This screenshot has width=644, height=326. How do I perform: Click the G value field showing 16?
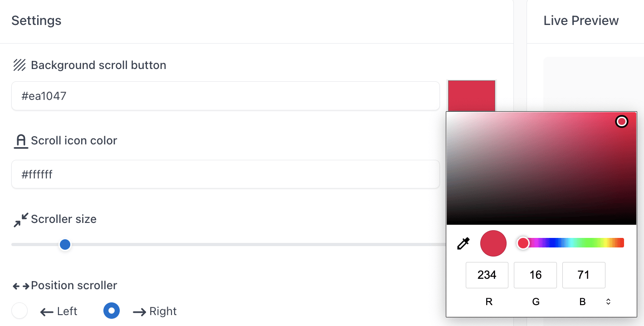[535, 275]
